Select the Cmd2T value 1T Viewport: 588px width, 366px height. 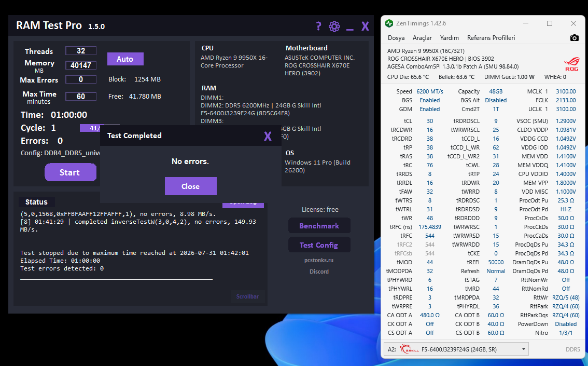click(496, 109)
